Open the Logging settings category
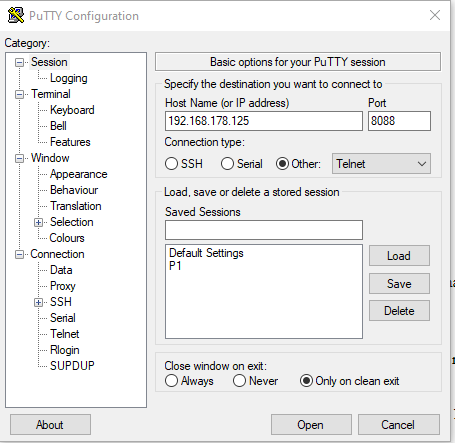This screenshot has width=455, height=443. pyautogui.click(x=69, y=78)
